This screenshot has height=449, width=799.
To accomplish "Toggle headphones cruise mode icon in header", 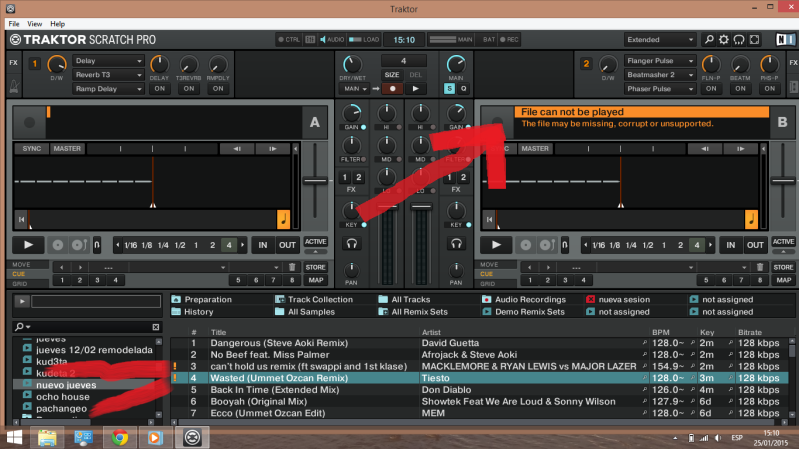I will click(x=739, y=40).
